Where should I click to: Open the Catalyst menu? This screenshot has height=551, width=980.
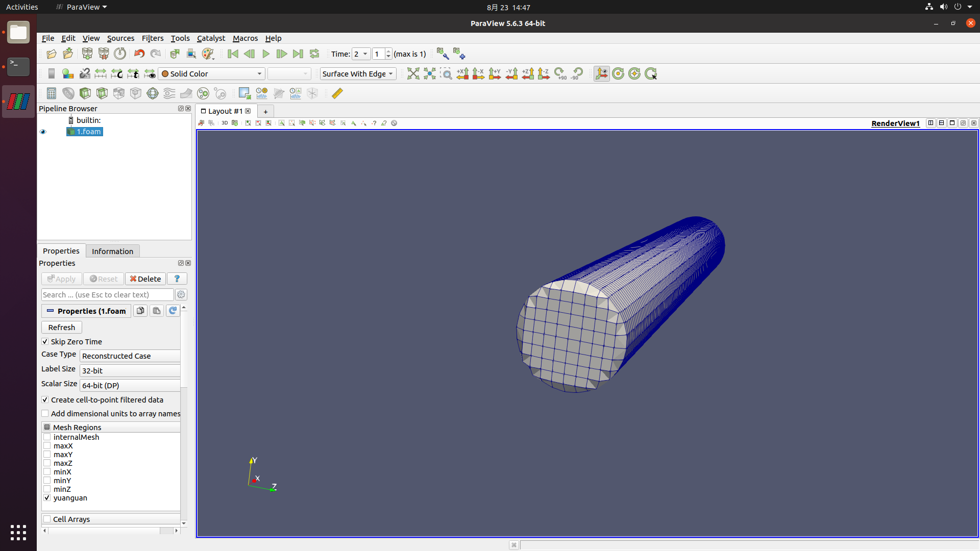click(x=211, y=38)
